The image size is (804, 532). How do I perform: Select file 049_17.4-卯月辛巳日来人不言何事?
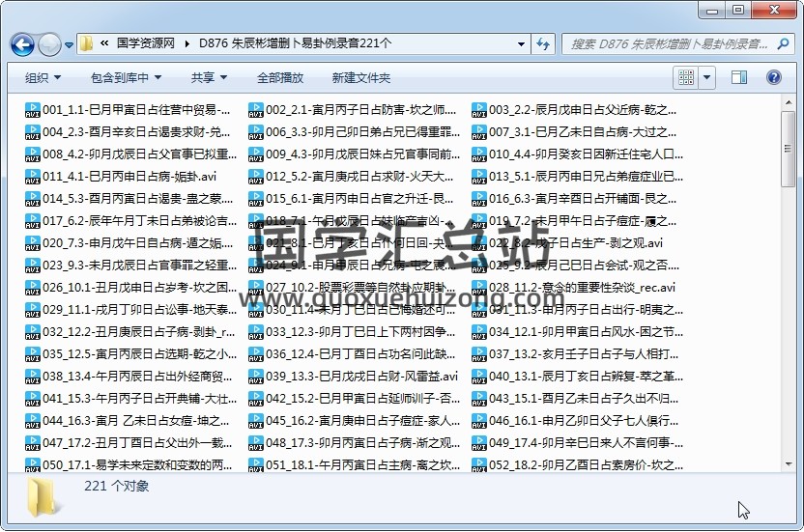coord(577,443)
